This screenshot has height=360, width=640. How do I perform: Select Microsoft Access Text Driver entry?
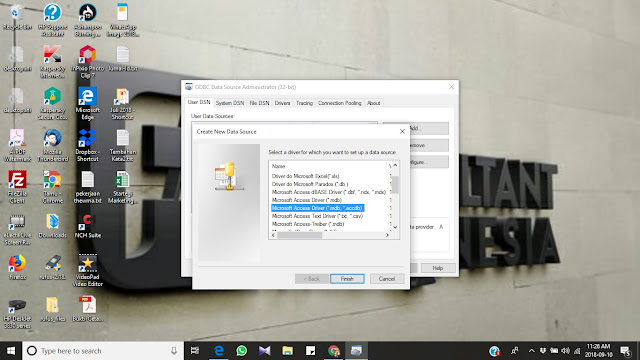click(317, 216)
